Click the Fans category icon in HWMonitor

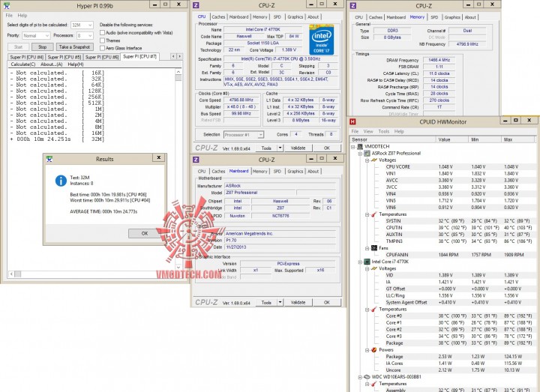click(x=374, y=248)
